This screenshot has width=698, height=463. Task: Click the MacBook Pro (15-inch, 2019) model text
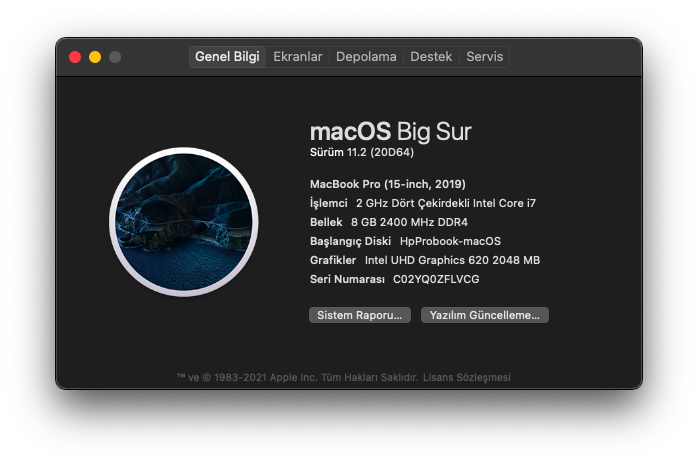coord(388,184)
